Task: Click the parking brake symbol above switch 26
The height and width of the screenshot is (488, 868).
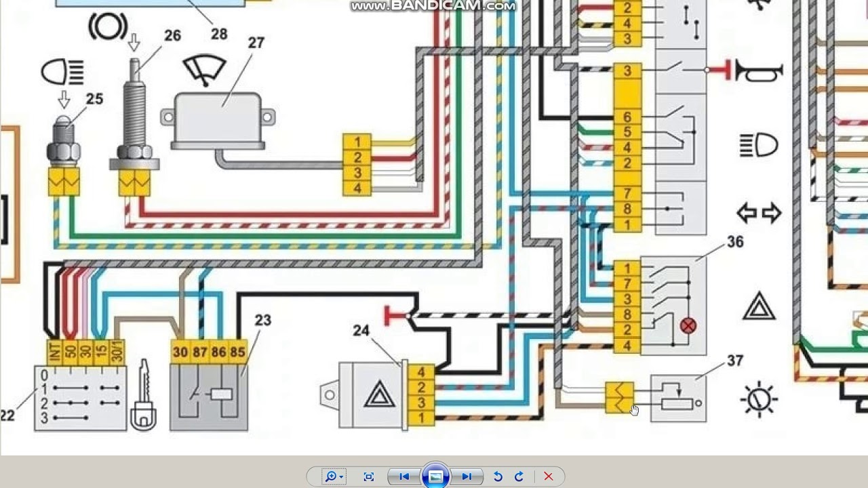Action: (108, 26)
